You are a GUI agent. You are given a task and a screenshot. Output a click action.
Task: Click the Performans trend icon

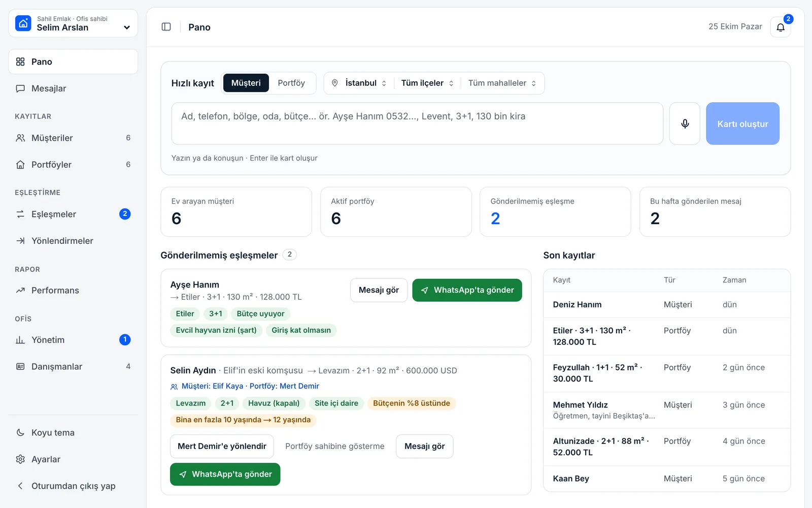coord(20,290)
